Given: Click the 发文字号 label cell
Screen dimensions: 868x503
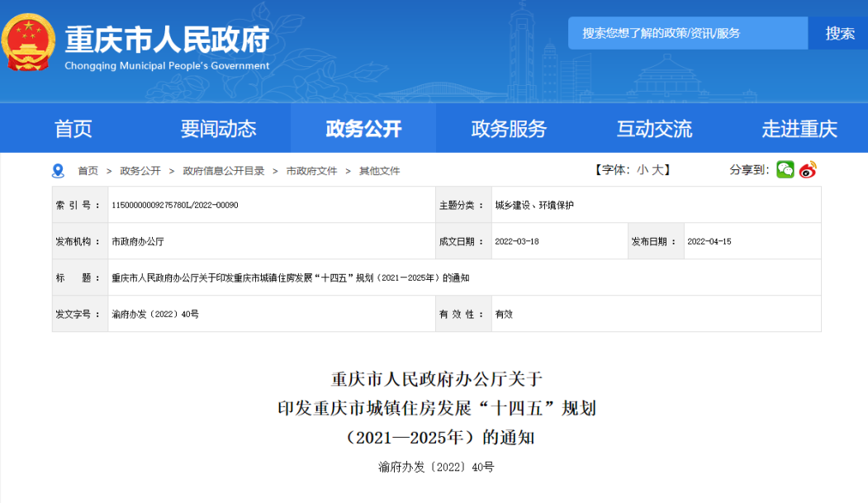Looking at the screenshot, I should point(80,315).
